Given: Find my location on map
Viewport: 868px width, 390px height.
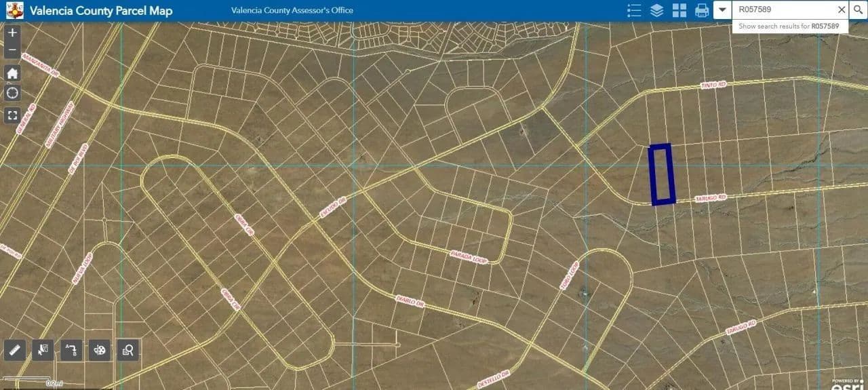Looking at the screenshot, I should (x=12, y=93).
